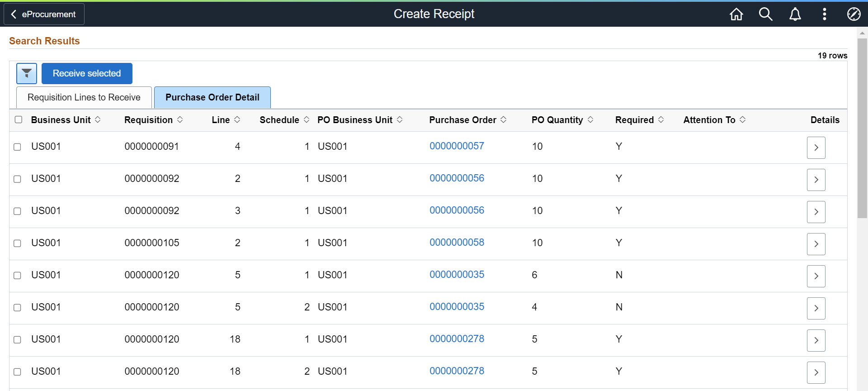Open details chevron for 0000000092 line 3

816,212
